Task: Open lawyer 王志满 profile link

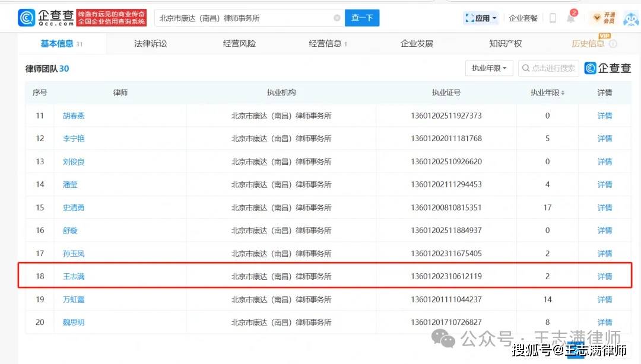Action: pos(74,276)
